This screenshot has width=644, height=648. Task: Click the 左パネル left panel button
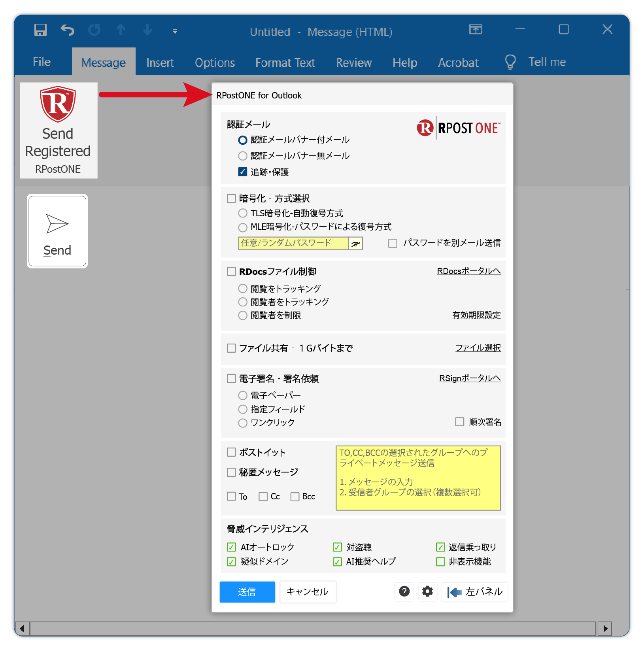click(474, 592)
